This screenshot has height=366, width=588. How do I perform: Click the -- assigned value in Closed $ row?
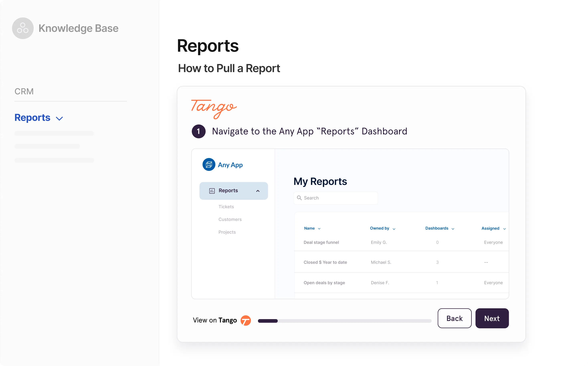click(x=486, y=262)
